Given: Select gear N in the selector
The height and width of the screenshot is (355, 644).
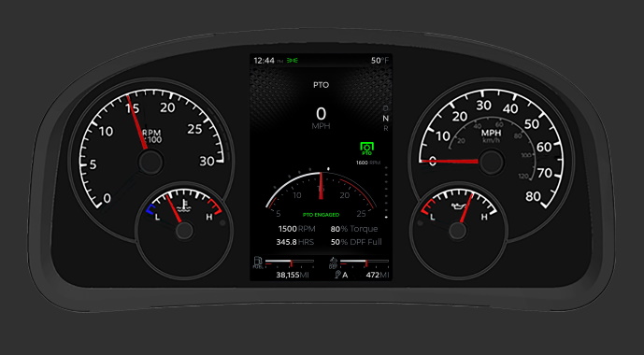Looking at the screenshot, I should coord(385,119).
